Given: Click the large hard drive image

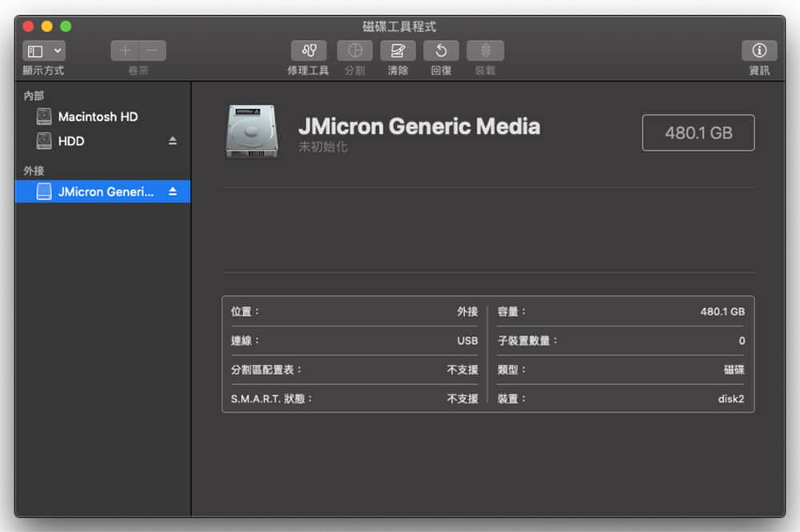Looking at the screenshot, I should tap(252, 131).
